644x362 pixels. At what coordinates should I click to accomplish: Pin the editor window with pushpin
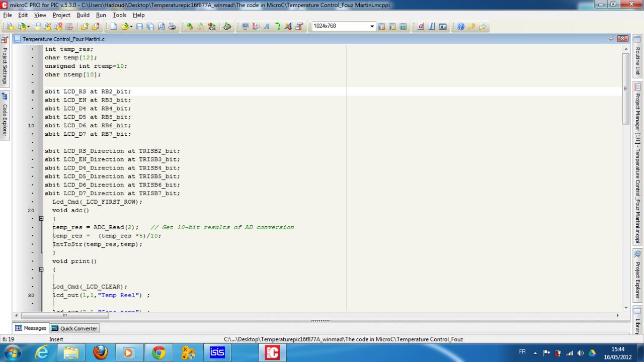click(x=611, y=39)
